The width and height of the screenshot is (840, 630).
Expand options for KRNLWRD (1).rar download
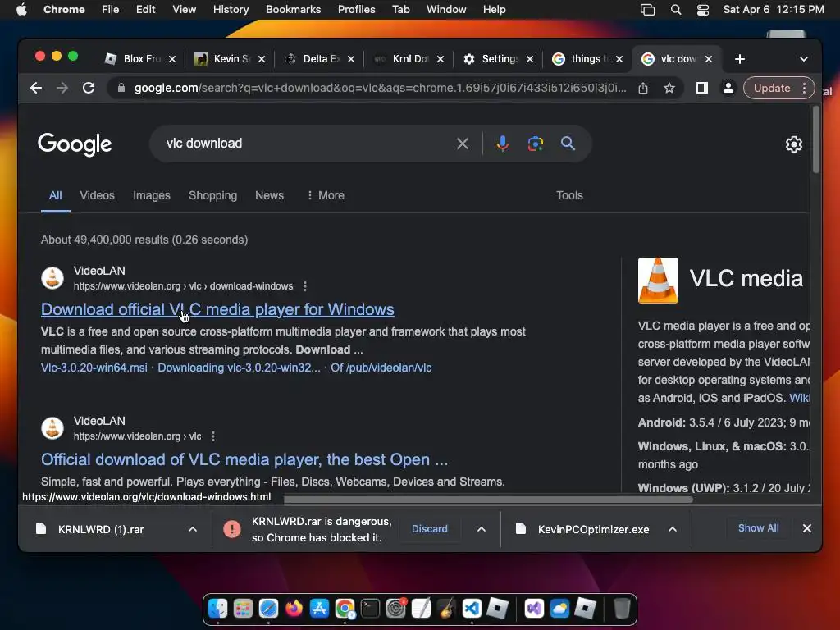click(192, 529)
